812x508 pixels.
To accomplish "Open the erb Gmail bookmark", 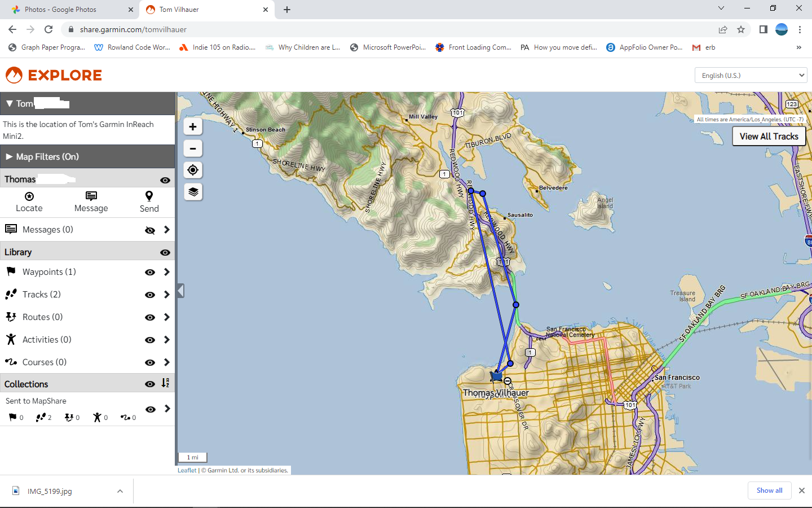I will 704,47.
